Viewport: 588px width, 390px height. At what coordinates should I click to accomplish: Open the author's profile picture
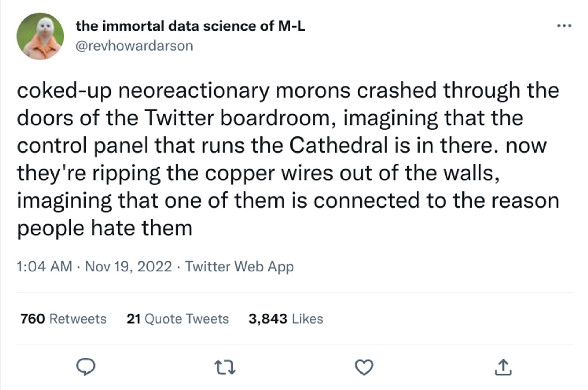pyautogui.click(x=40, y=36)
